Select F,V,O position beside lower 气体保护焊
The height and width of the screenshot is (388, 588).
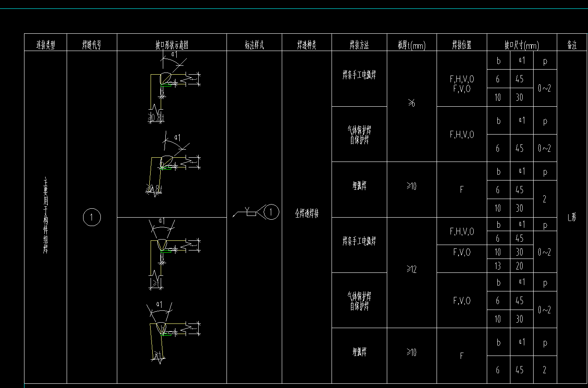point(461,301)
